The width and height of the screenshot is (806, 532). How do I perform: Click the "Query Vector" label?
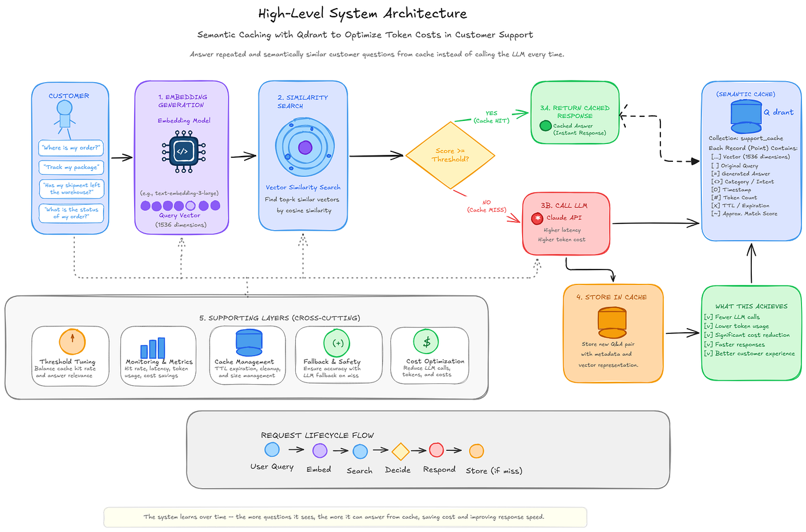180,215
